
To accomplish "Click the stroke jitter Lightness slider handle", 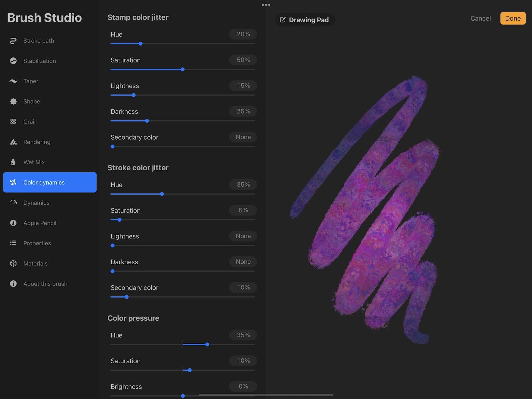I will click(x=113, y=246).
